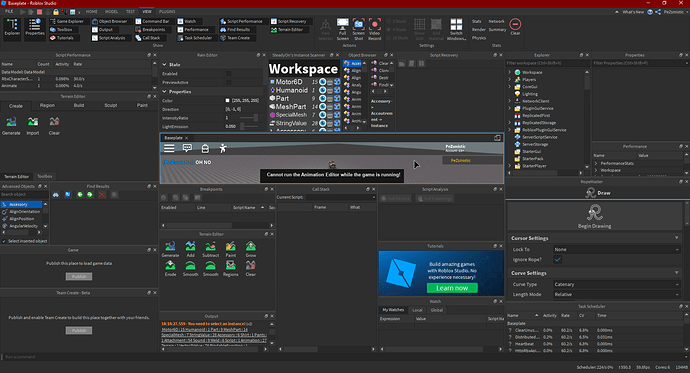Collapse the State section in Rain Editor

tap(165, 65)
